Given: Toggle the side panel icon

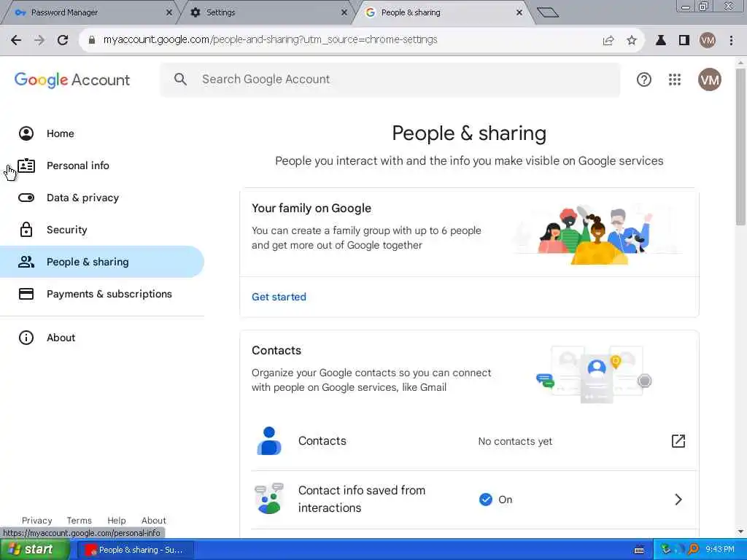Looking at the screenshot, I should 684,41.
